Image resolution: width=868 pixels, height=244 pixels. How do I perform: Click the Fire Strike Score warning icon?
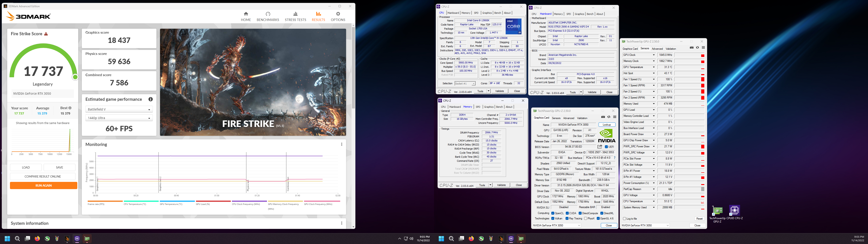(46, 34)
